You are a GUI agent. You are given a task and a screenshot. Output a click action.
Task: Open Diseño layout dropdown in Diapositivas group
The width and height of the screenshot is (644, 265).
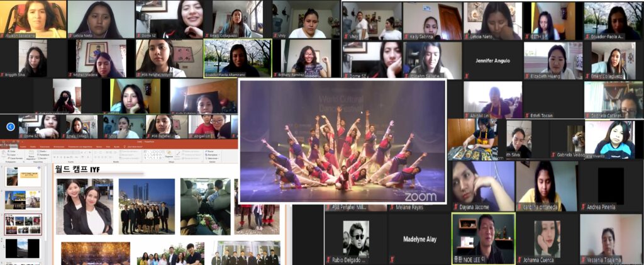coord(42,151)
